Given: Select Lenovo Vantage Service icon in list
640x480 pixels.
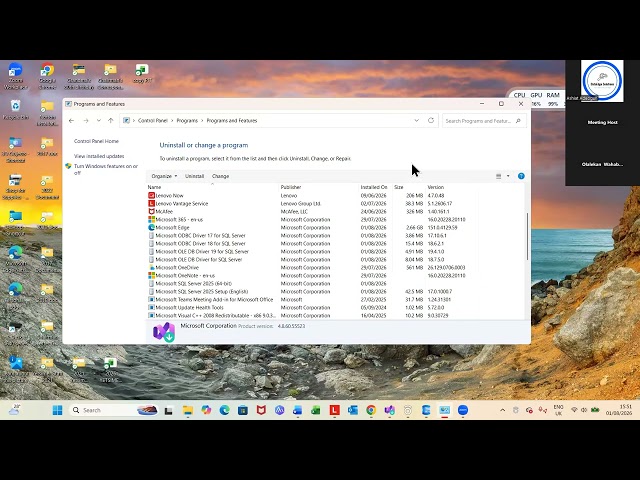Looking at the screenshot, I should pos(151,203).
